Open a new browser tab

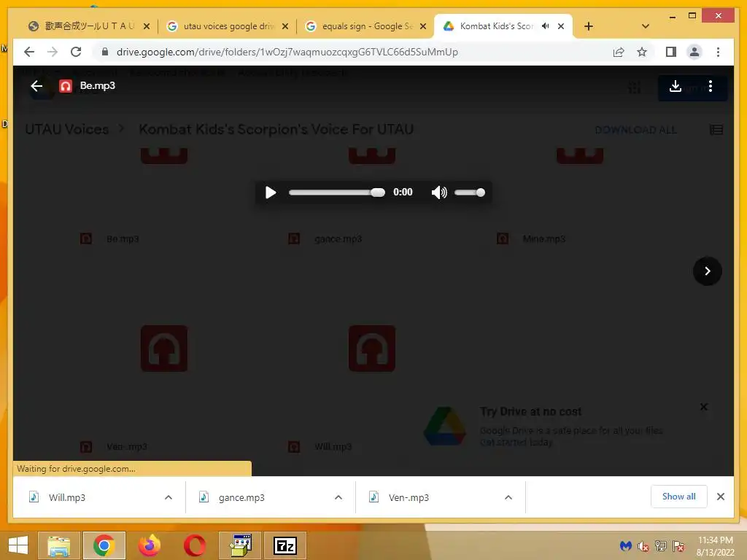(589, 26)
